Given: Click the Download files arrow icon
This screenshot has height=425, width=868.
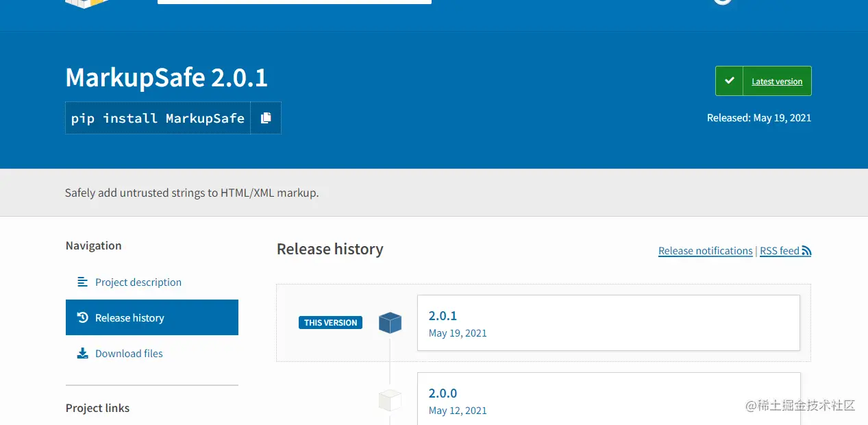Looking at the screenshot, I should click(83, 353).
